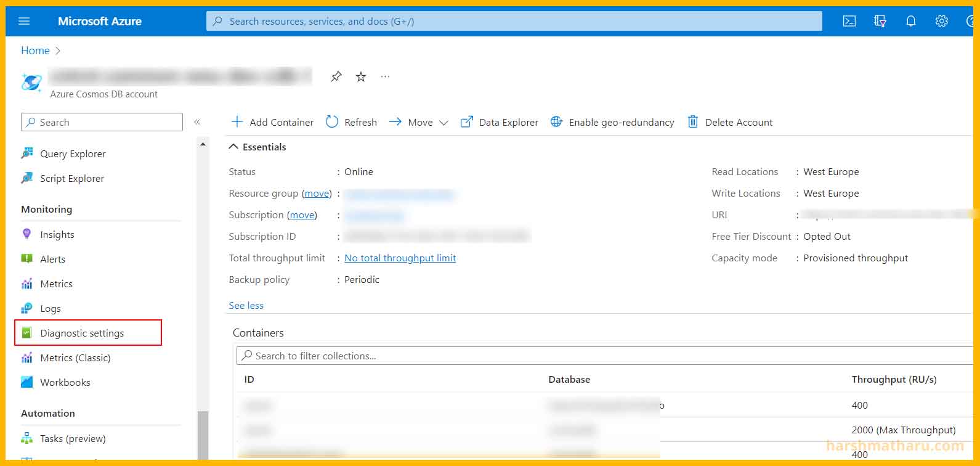
Task: Click the Query Explorer icon
Action: point(27,153)
